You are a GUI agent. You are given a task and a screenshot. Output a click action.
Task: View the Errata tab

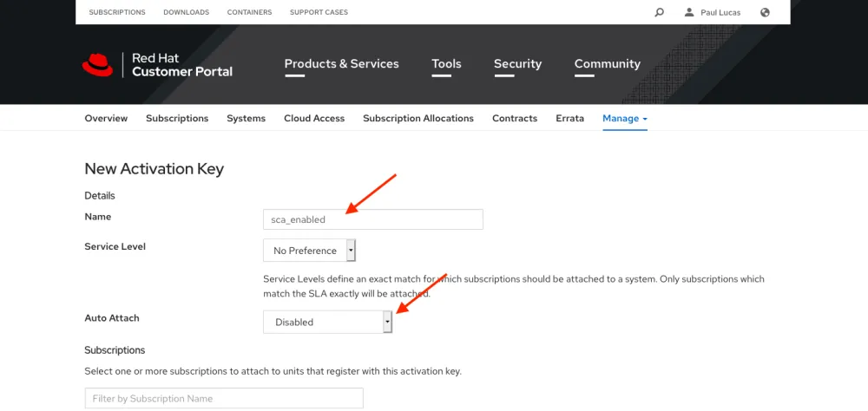(569, 118)
